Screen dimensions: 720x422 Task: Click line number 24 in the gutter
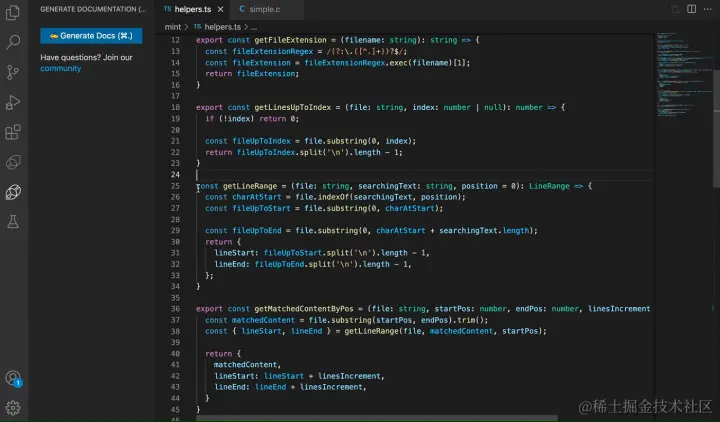point(175,174)
